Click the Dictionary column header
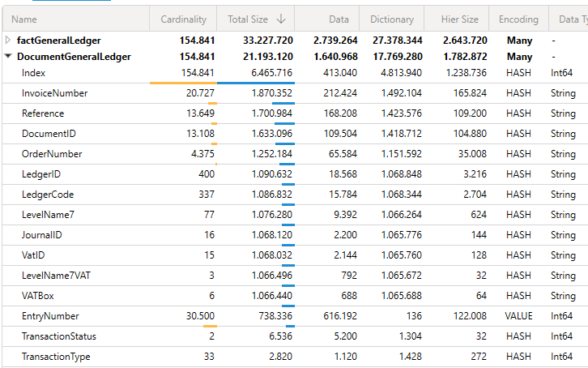This screenshot has width=588, height=368. (x=392, y=19)
